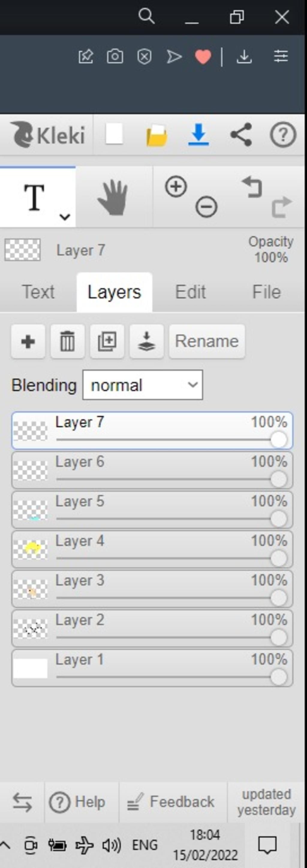Switch to the Edit tab
Screen dimensions: 307x868
[x=191, y=292]
